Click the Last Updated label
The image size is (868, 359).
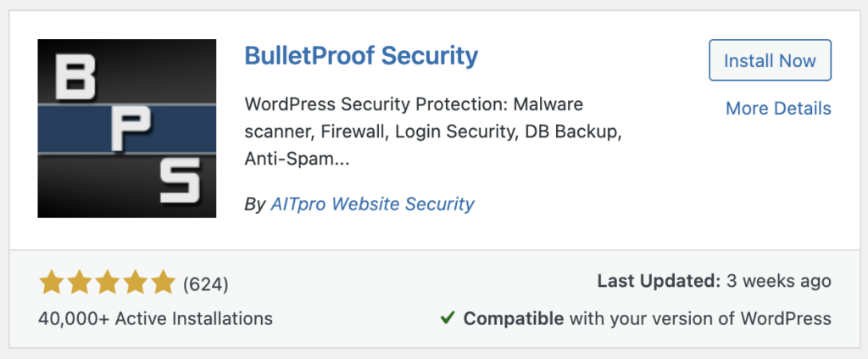click(658, 281)
